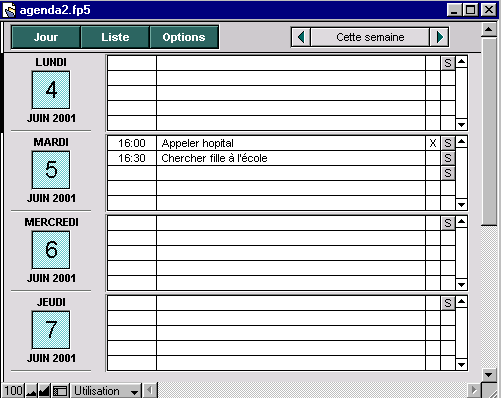Click the horizontal scroll left arrow
This screenshot has width=501, height=398.
coord(150,390)
